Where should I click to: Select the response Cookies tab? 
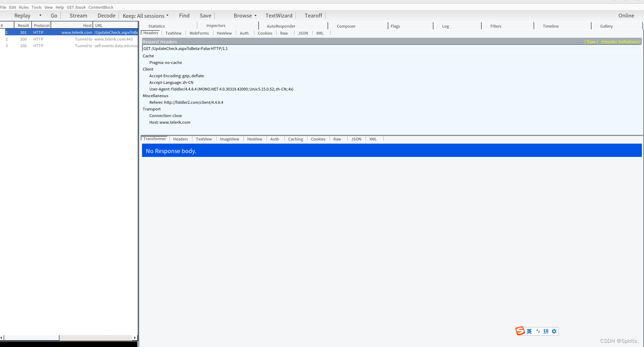(x=318, y=139)
